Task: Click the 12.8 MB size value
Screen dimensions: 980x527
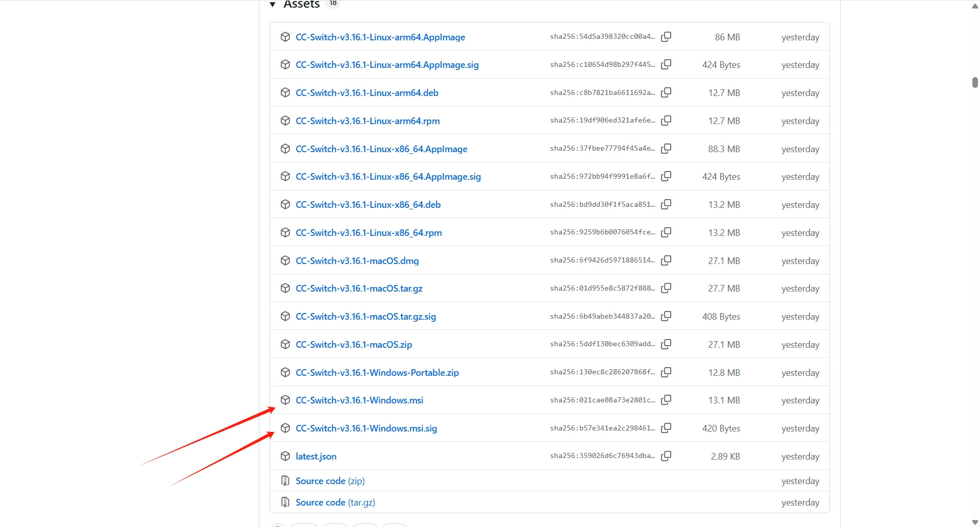Action: [x=724, y=373]
